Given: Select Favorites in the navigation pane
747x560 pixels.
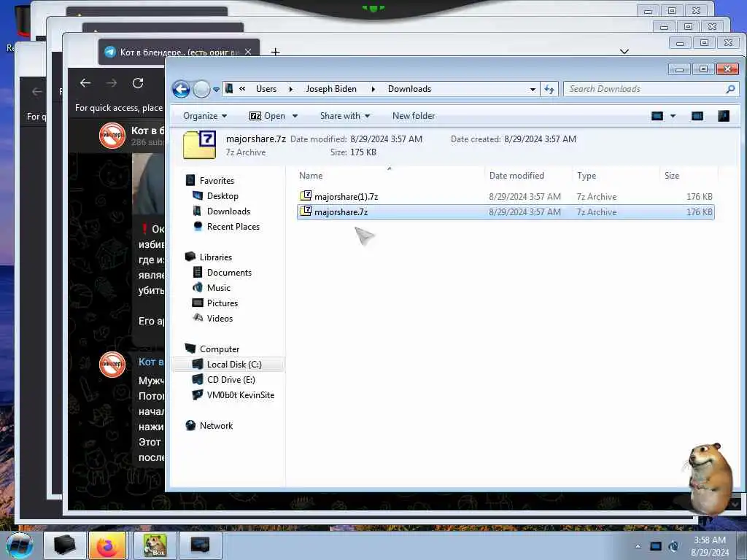Looking at the screenshot, I should [x=217, y=181].
